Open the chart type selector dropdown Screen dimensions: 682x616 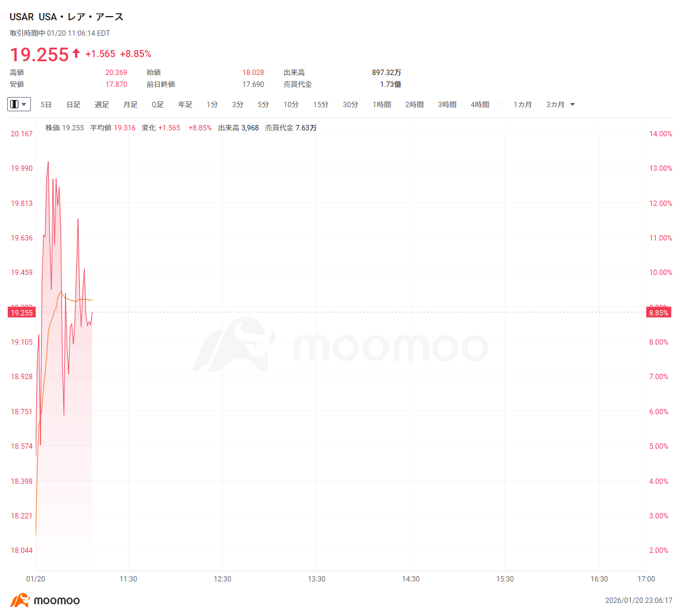tap(19, 104)
